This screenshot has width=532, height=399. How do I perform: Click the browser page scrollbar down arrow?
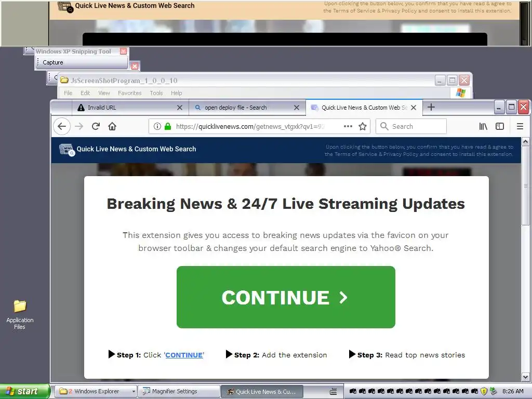tap(526, 377)
